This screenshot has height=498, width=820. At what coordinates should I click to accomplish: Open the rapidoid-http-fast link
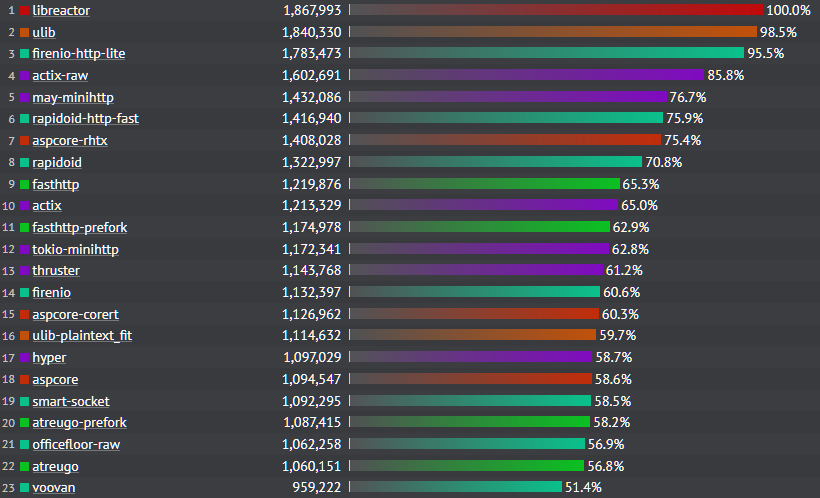[85, 119]
